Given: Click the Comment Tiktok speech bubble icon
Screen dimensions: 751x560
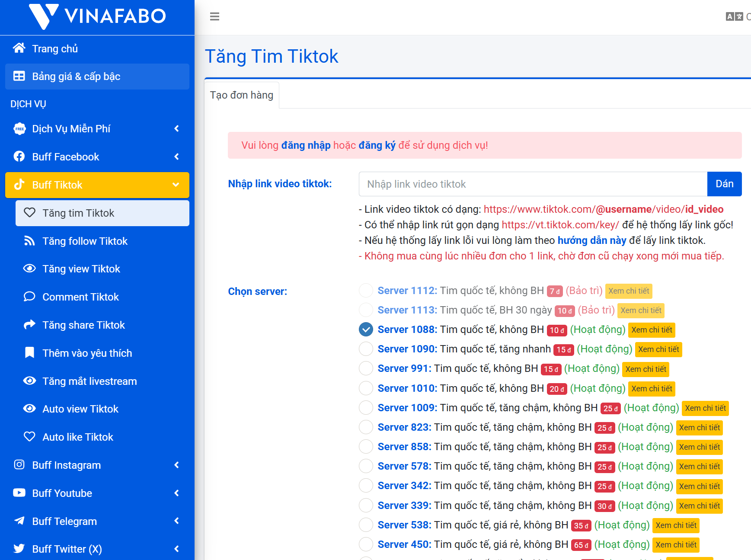Looking at the screenshot, I should tap(29, 297).
